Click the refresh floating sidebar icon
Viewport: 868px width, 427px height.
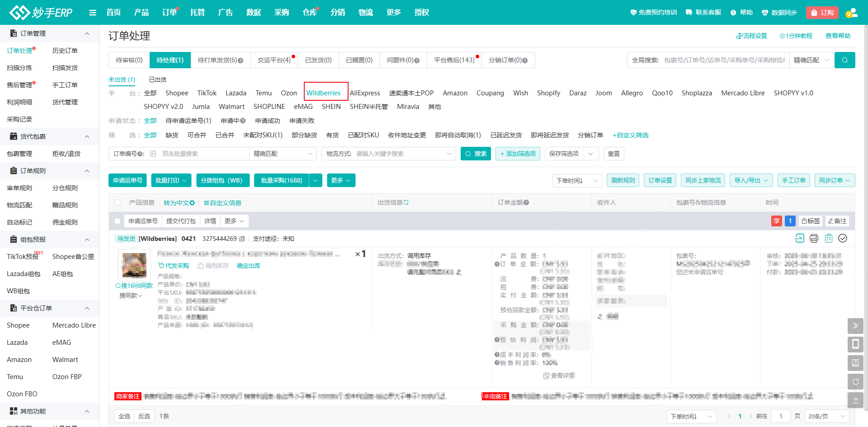pos(855,382)
